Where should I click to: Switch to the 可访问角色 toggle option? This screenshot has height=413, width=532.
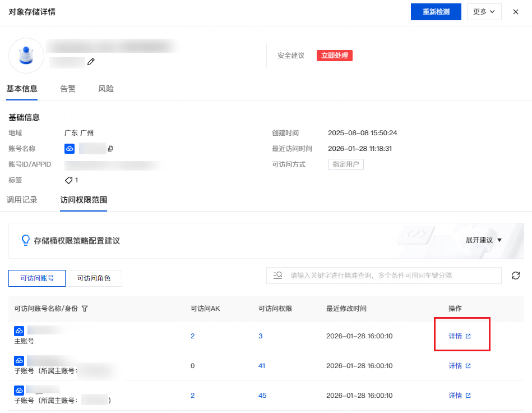coord(94,278)
